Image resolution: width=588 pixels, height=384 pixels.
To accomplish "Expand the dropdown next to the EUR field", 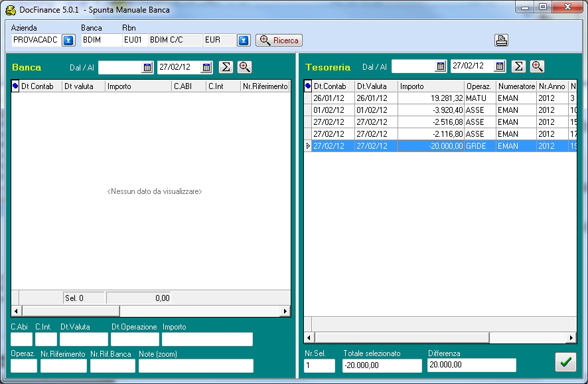I will (x=244, y=41).
